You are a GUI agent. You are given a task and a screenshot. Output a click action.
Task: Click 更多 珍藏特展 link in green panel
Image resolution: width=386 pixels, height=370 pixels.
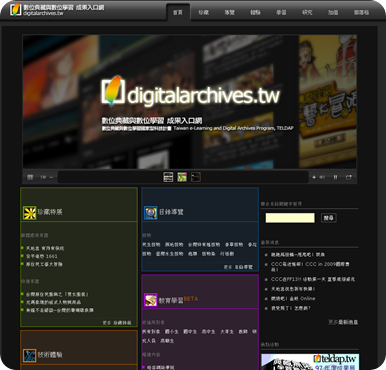tap(117, 323)
